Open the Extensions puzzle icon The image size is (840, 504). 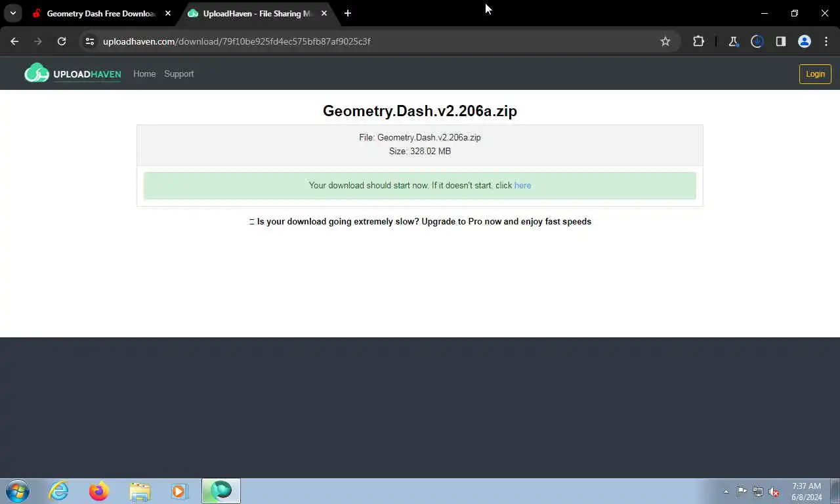(x=698, y=41)
